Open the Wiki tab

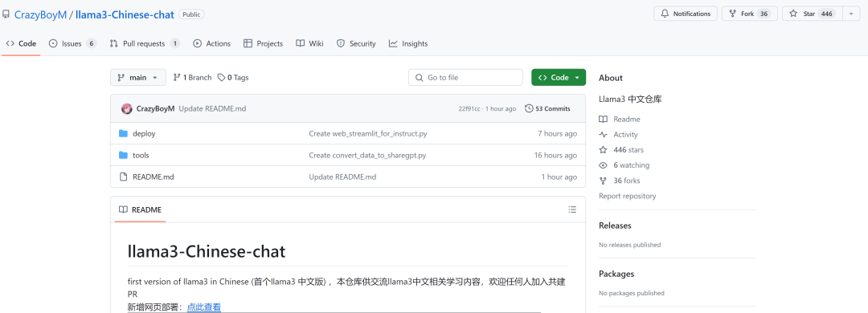[309, 43]
